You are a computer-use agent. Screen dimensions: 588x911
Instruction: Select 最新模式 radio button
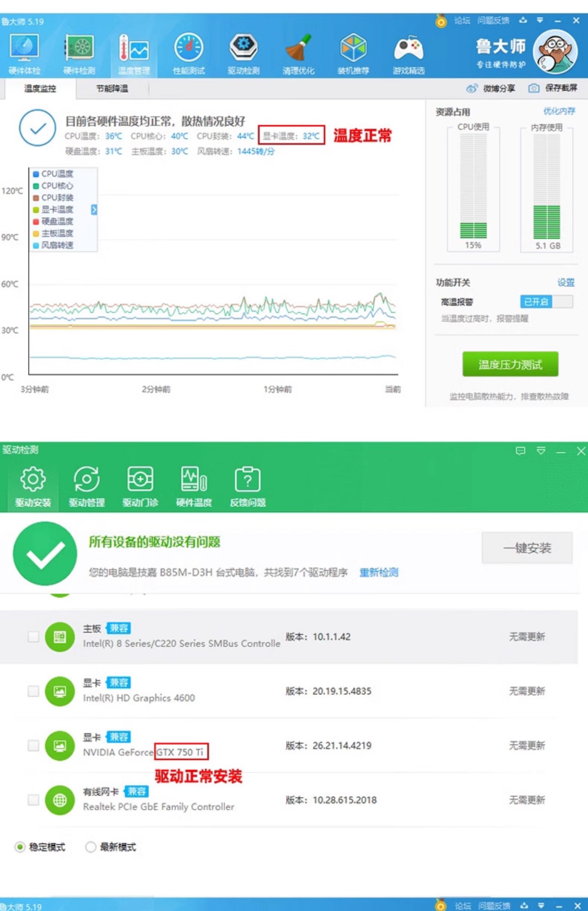click(91, 847)
